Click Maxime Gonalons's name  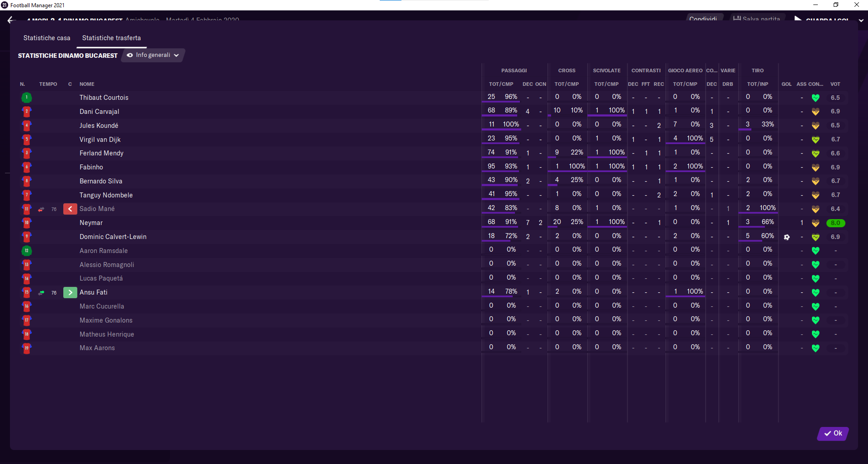point(106,320)
